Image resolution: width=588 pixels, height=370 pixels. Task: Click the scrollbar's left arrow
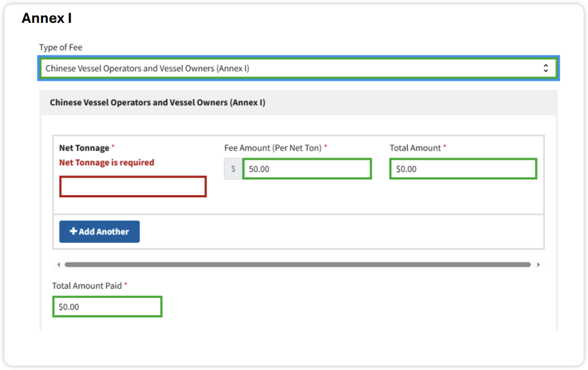click(59, 265)
